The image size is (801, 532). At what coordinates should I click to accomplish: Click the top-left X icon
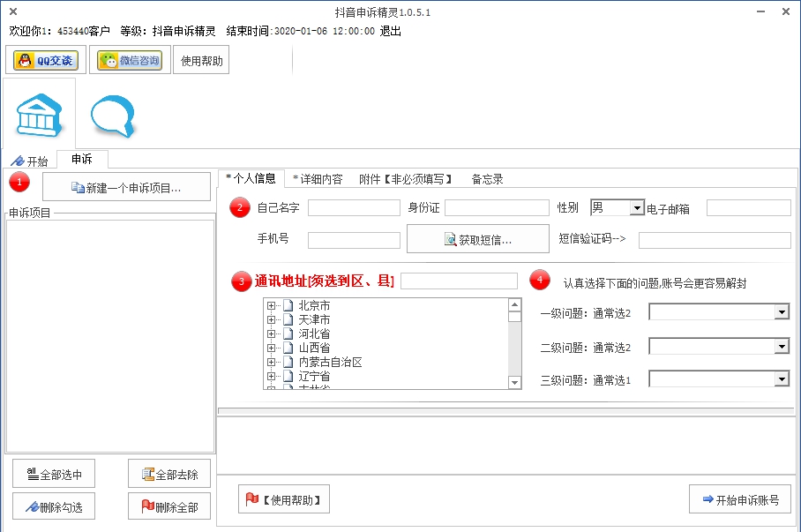[13, 11]
